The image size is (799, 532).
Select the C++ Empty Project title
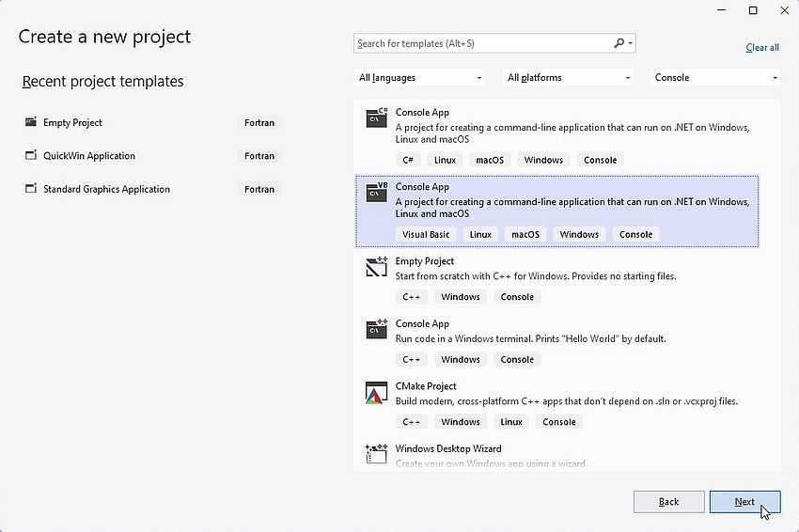(x=425, y=261)
